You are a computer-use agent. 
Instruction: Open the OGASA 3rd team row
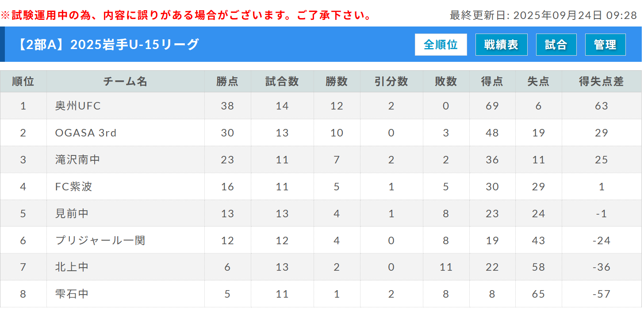(86, 133)
